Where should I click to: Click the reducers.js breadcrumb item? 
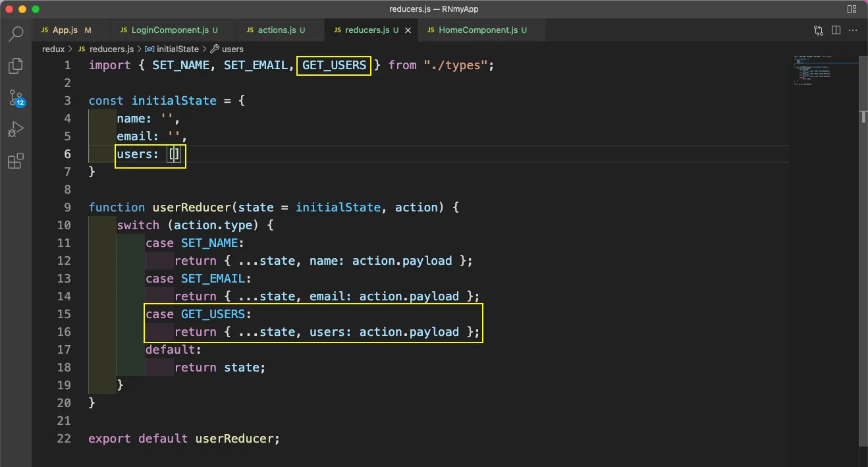105,49
